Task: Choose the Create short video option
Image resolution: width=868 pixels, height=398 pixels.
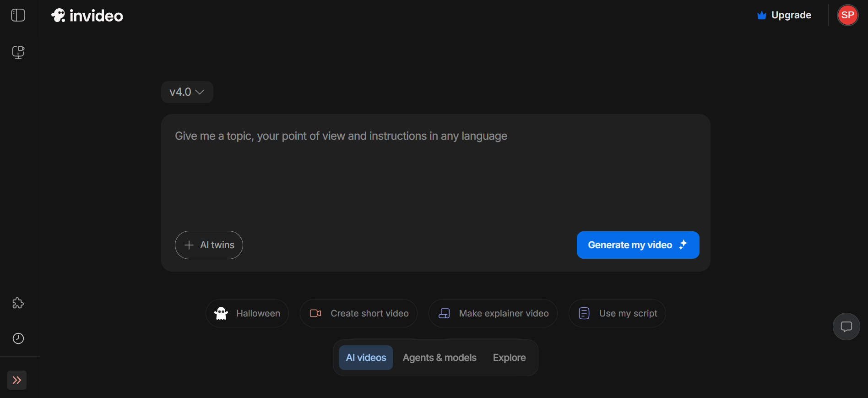Action: point(358,313)
